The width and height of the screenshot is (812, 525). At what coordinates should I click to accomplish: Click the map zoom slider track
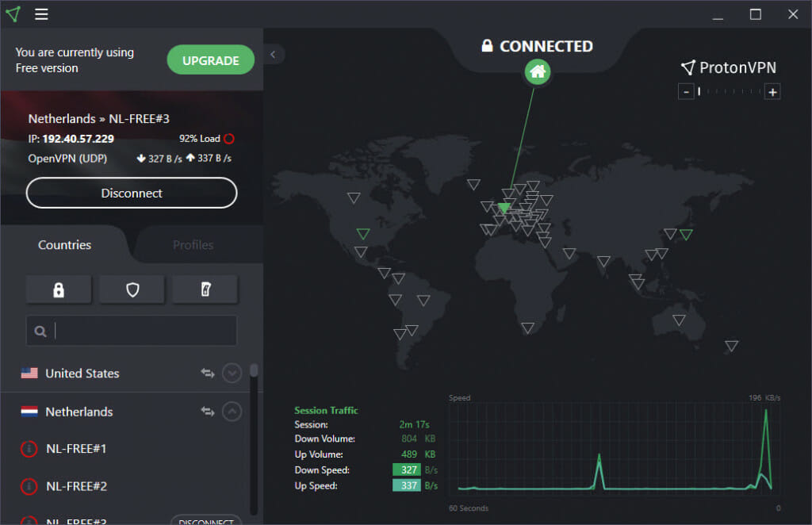pyautogui.click(x=730, y=92)
